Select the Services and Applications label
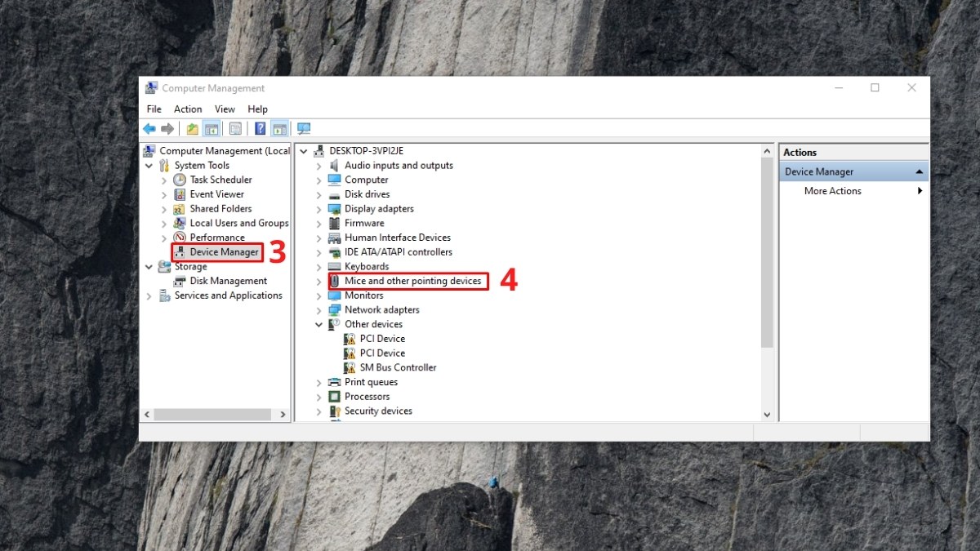Screen dimensions: 980x551 228,295
